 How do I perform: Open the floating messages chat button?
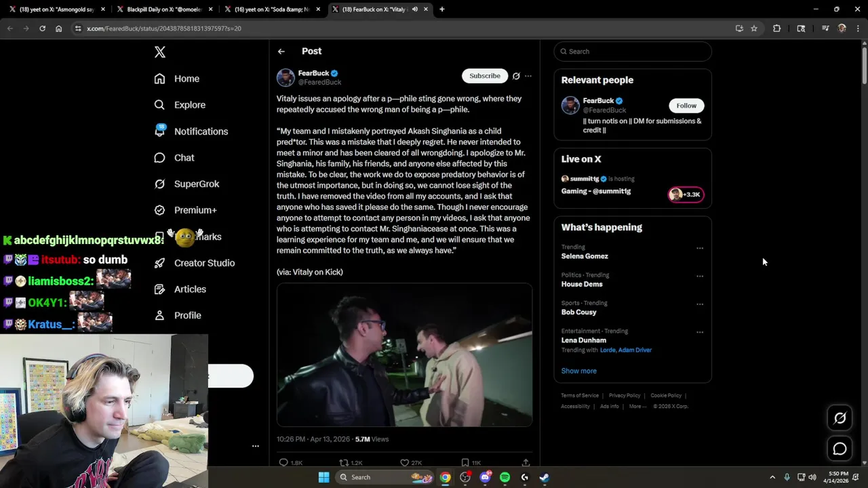click(840, 449)
